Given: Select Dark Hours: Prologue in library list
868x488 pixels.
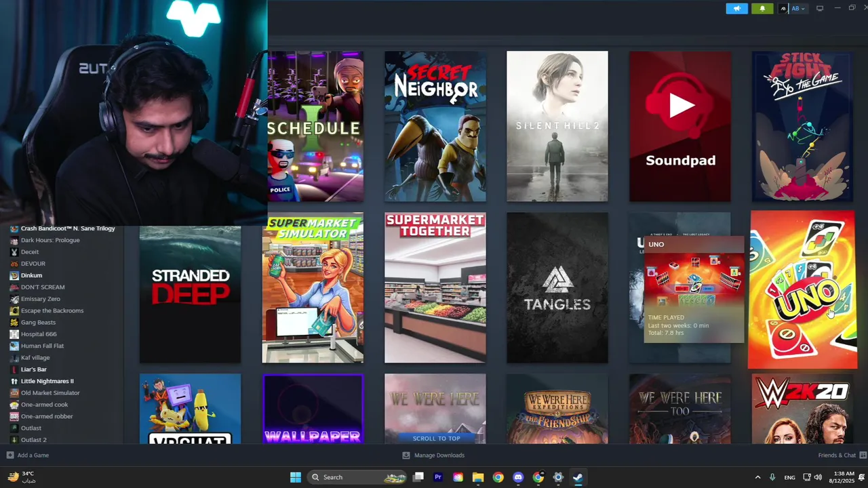Looking at the screenshot, I should coord(50,240).
